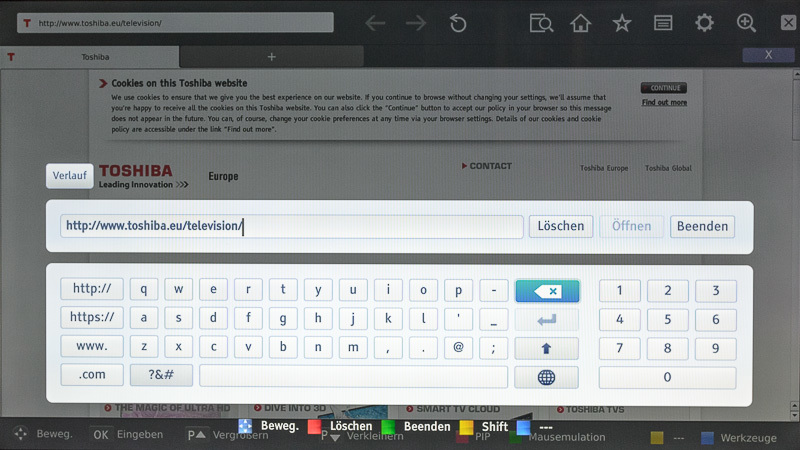Tap the e key
The image size is (800, 450).
pos(213,289)
